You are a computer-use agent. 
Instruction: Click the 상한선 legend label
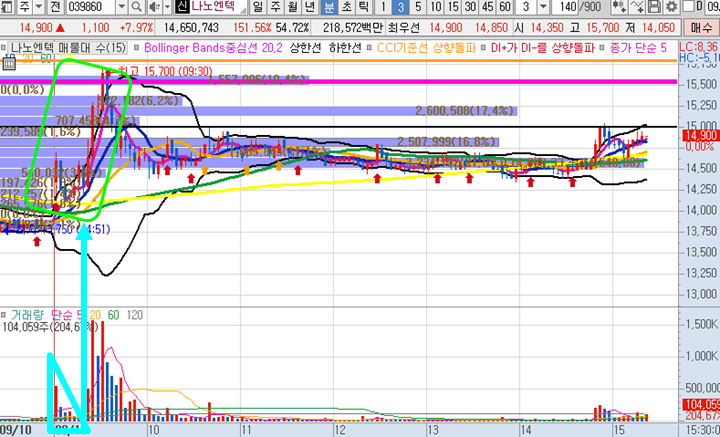[x=306, y=47]
